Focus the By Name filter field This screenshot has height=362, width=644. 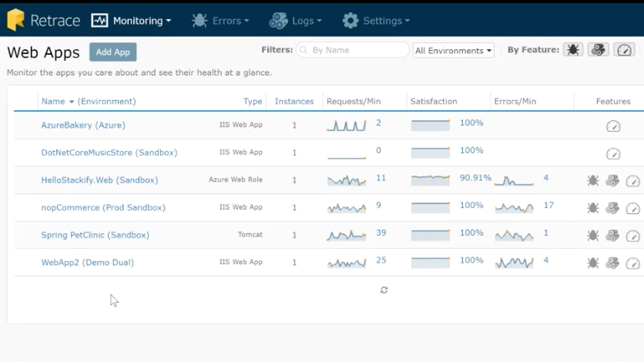(x=352, y=50)
